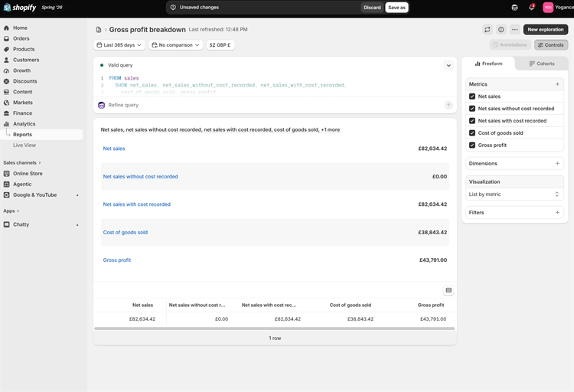Click the Save as button

point(396,8)
